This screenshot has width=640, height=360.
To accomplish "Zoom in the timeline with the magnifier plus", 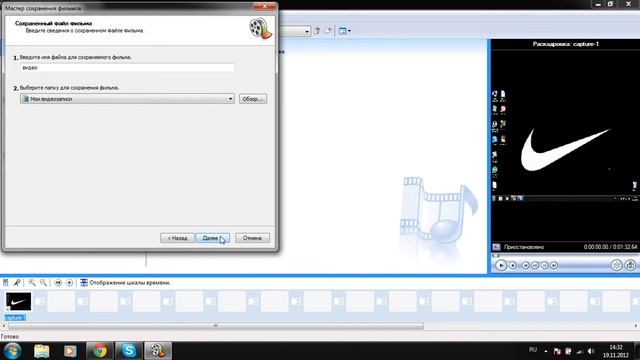I will (x=32, y=282).
